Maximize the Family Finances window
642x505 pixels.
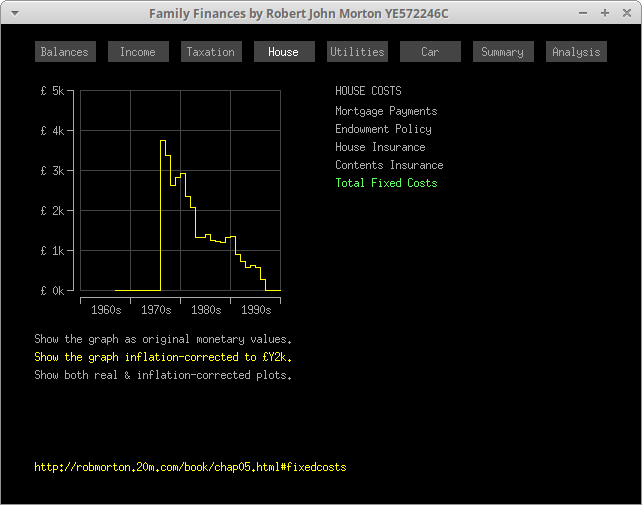click(x=605, y=13)
